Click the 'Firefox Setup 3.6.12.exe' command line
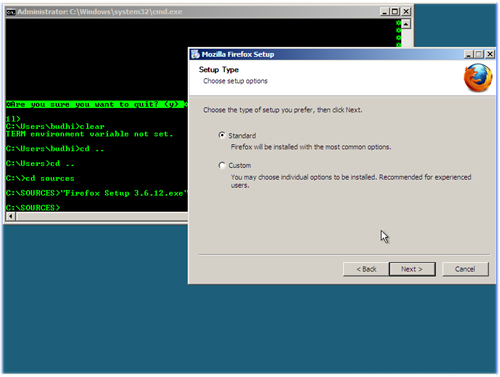The width and height of the screenshot is (500, 377). coord(97,193)
